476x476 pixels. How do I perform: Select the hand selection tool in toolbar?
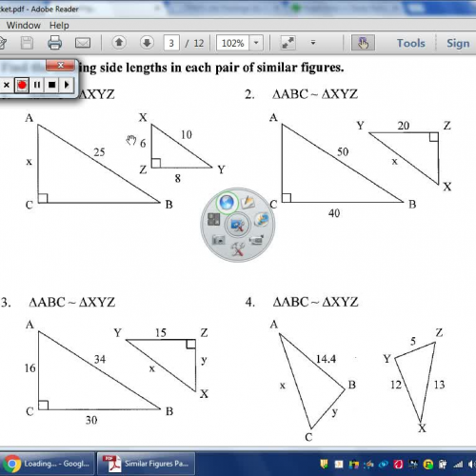363,43
